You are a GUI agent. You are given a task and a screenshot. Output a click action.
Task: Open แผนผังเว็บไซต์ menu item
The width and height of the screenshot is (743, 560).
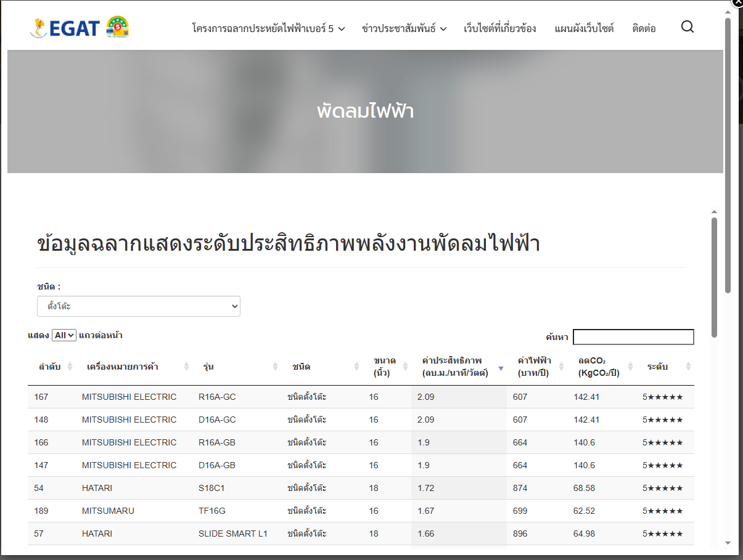(585, 28)
